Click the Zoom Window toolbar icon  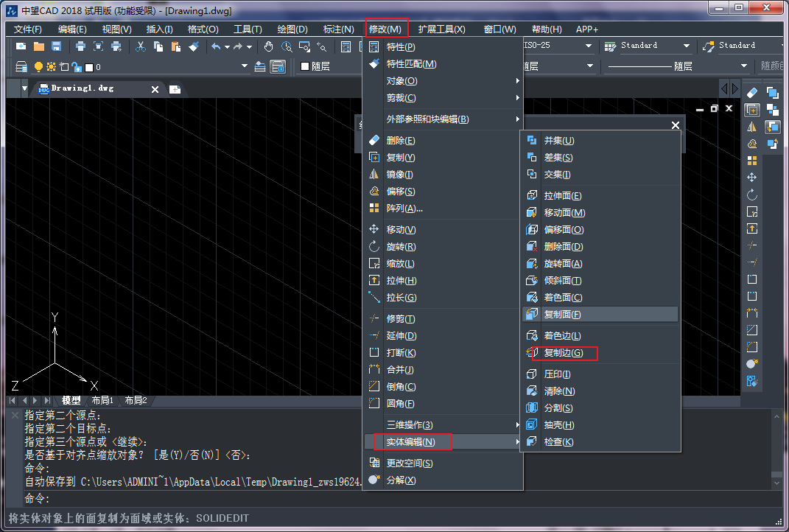304,46
